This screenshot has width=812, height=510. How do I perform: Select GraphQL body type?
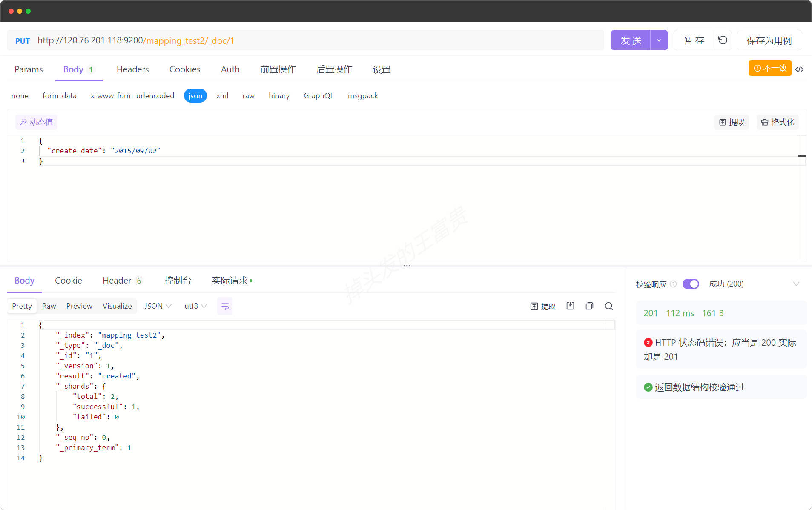pos(318,96)
